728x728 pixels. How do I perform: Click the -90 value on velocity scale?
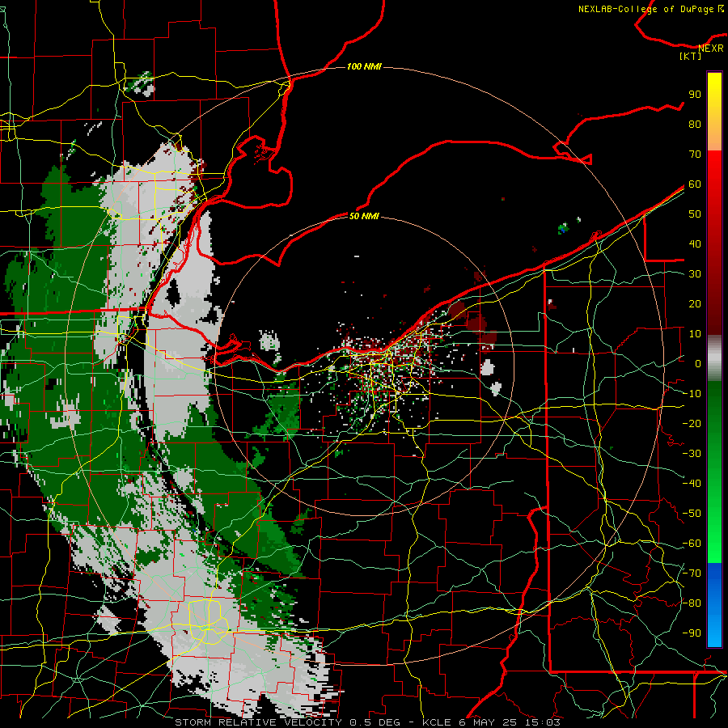pos(692,633)
